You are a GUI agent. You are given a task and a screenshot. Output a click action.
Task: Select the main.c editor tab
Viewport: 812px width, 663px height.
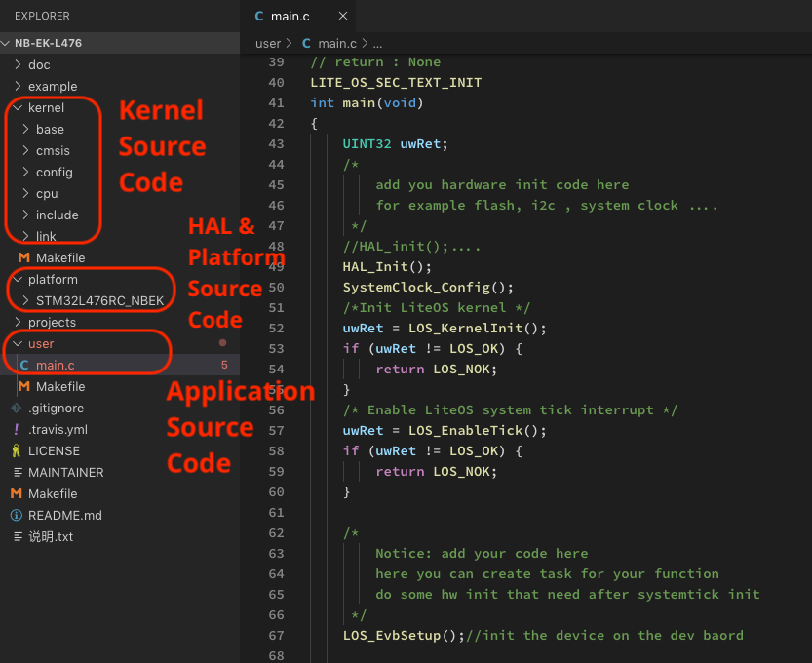[297, 16]
